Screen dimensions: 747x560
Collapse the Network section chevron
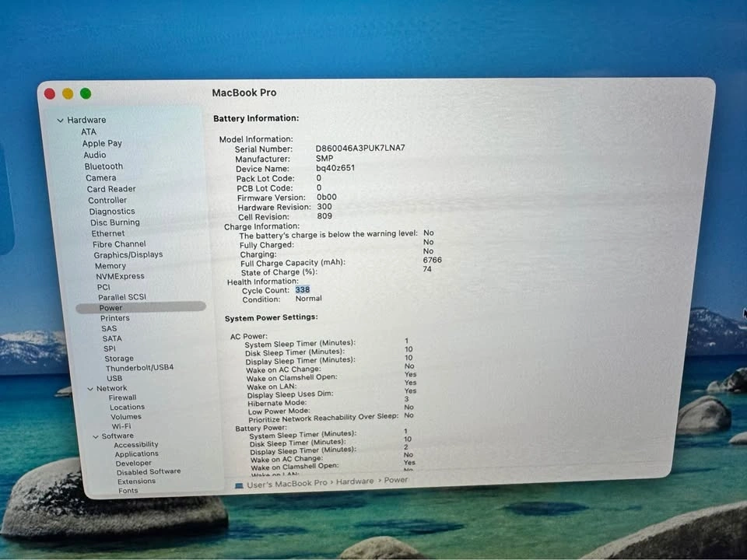pyautogui.click(x=89, y=388)
